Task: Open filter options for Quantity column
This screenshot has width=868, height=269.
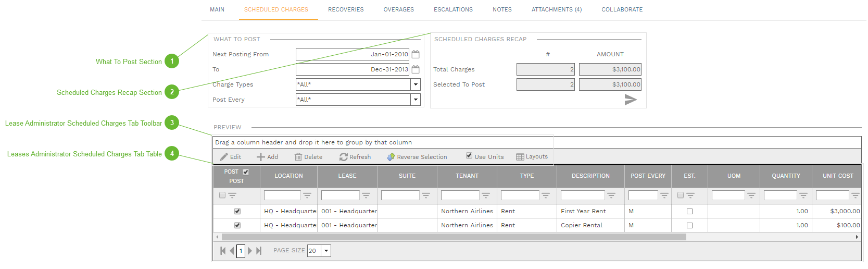Action: tap(803, 195)
